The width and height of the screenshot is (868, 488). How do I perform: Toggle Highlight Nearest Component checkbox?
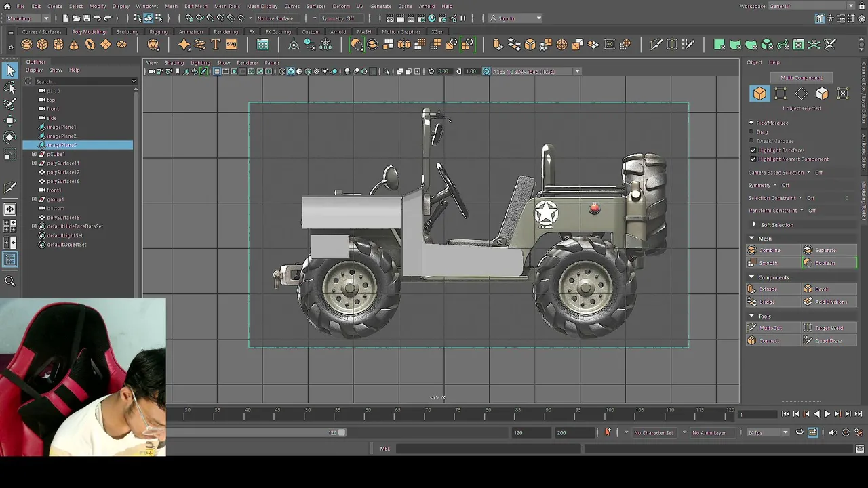(753, 159)
